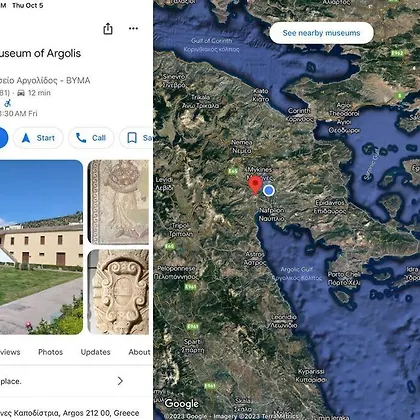Switch to the Photos tab
This screenshot has width=420, height=420.
tap(50, 352)
